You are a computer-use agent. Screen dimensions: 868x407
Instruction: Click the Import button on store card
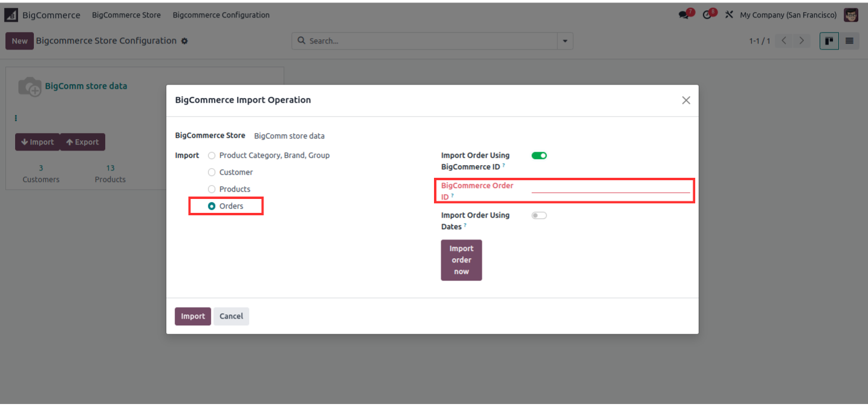37,142
